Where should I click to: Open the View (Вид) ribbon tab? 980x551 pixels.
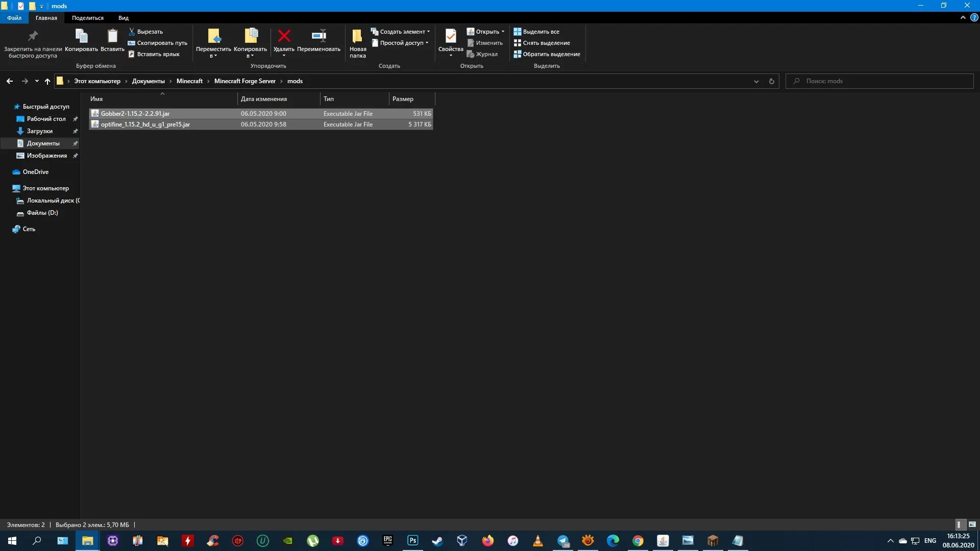pos(123,18)
